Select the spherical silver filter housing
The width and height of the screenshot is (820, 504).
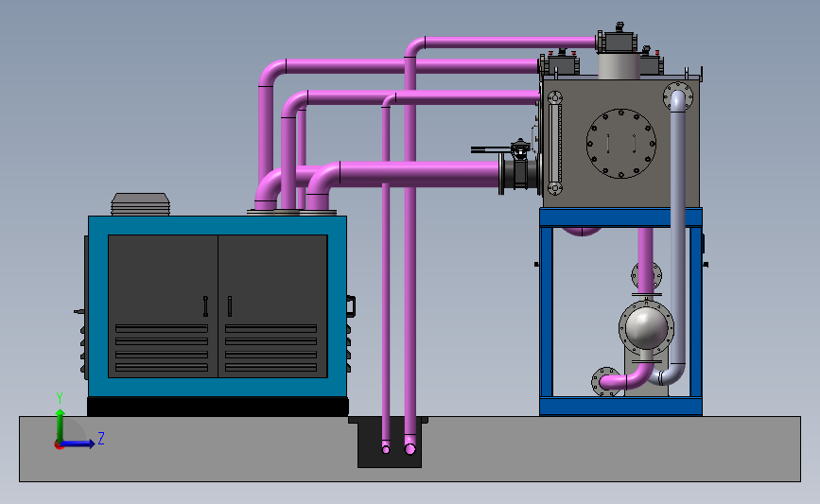(646, 328)
